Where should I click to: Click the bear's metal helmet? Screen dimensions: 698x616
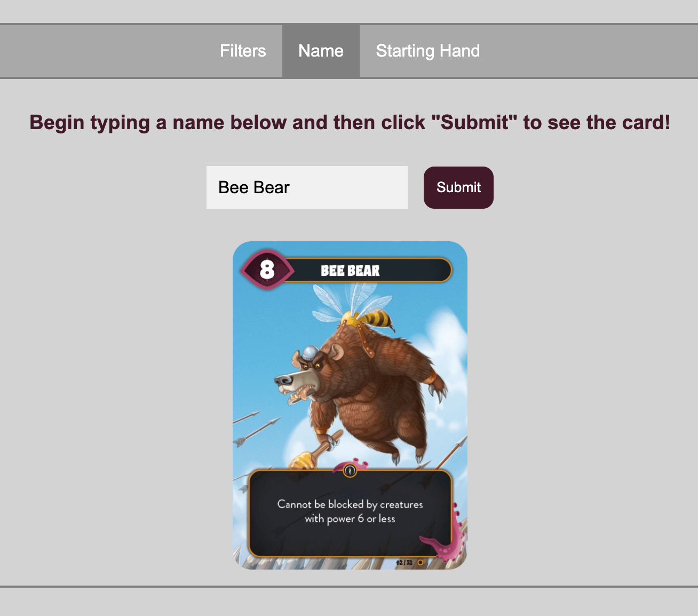(x=310, y=352)
